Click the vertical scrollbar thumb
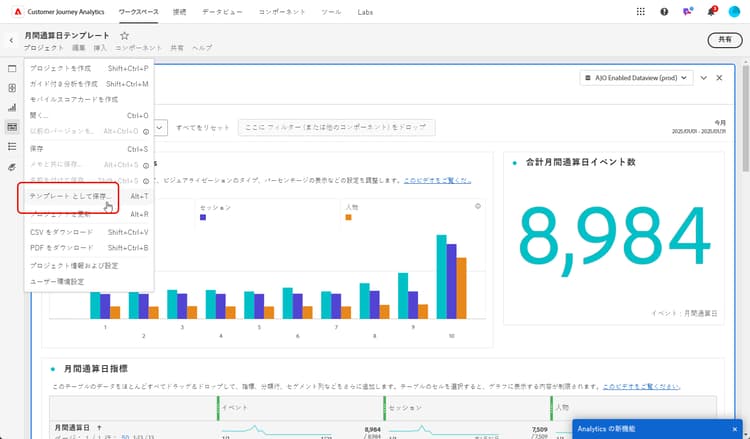 click(x=745, y=118)
